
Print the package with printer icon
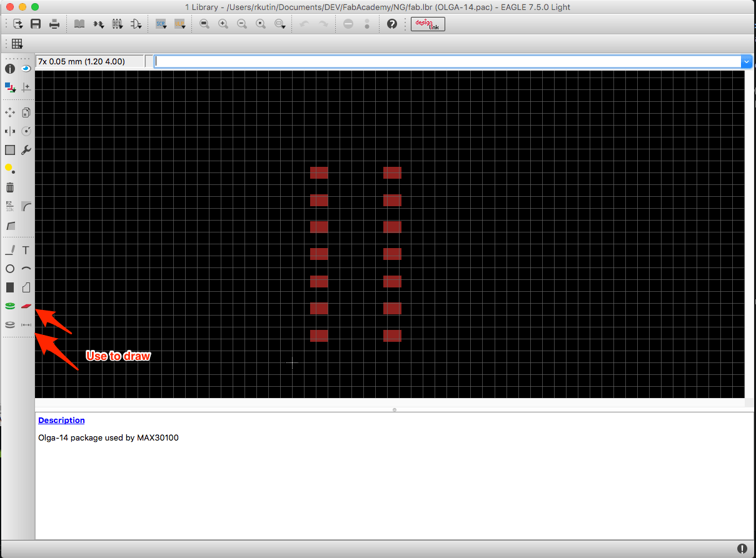point(54,24)
